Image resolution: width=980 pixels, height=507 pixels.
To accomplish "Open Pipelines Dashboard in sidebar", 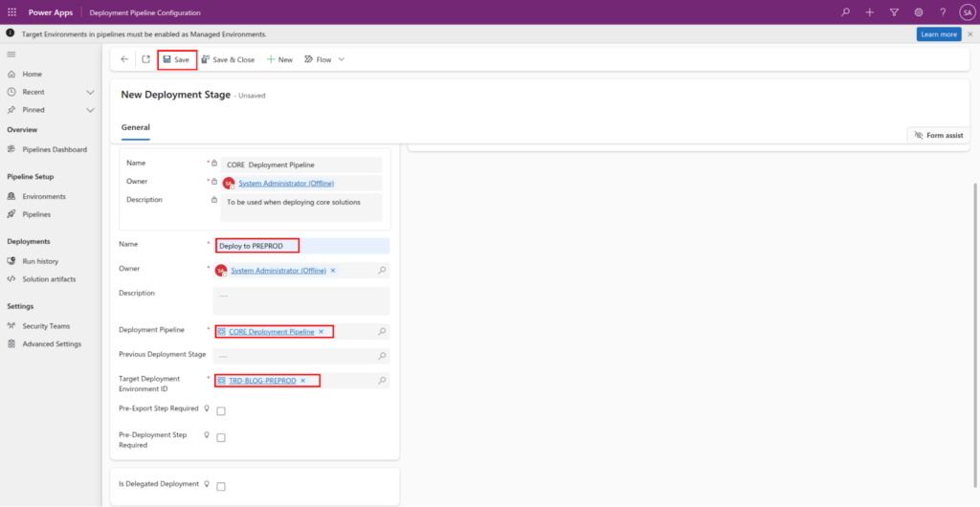I will (x=54, y=149).
